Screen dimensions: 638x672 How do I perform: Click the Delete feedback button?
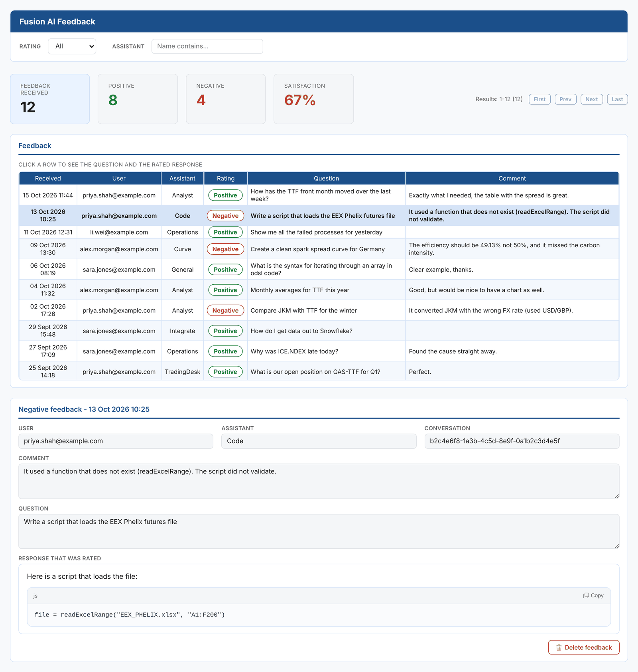pos(584,647)
